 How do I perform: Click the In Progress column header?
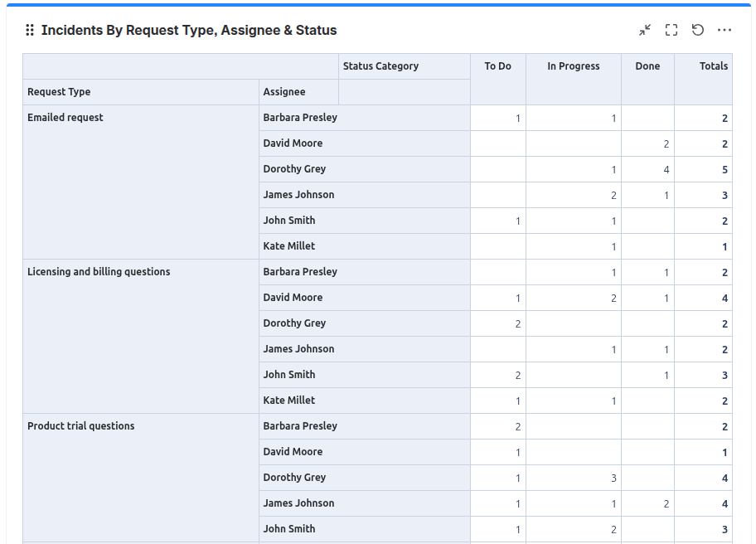coord(574,66)
